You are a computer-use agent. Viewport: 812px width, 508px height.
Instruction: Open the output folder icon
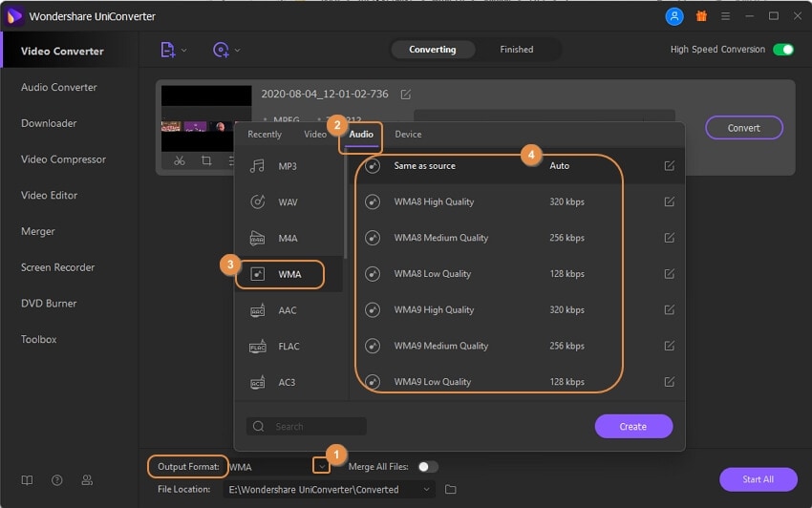coord(451,489)
